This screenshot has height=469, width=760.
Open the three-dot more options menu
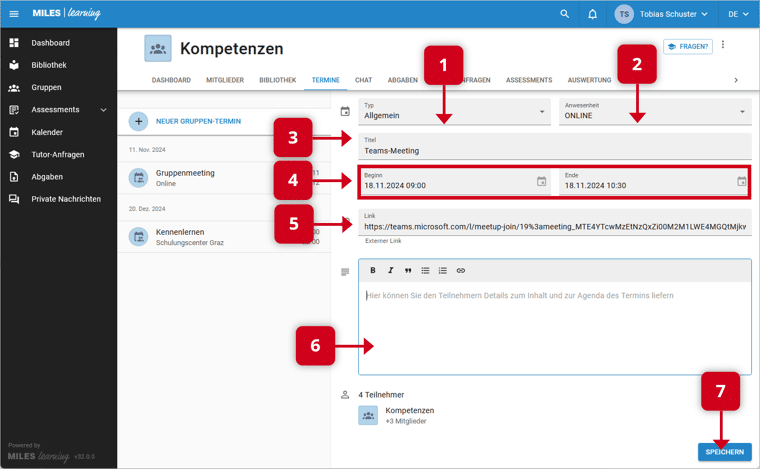(723, 45)
